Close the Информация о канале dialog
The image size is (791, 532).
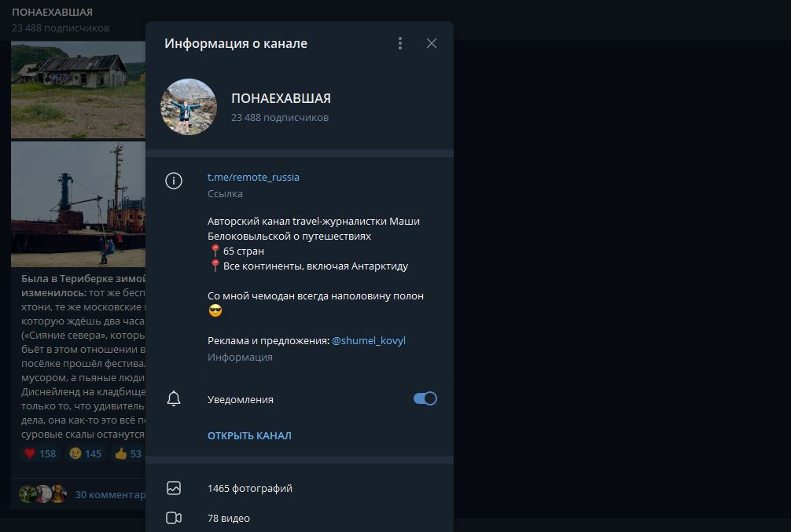pos(431,43)
